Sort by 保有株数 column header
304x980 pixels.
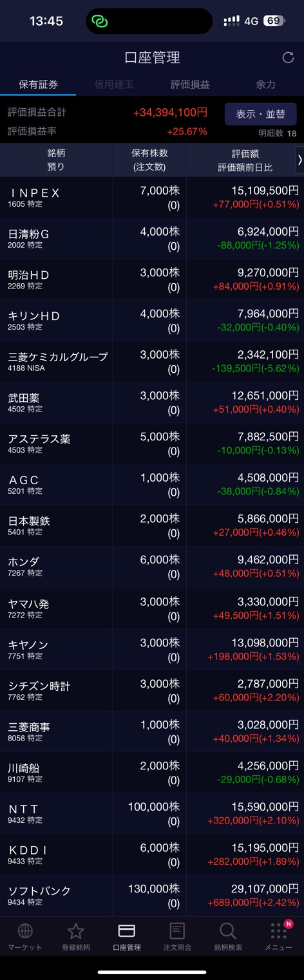(149, 160)
